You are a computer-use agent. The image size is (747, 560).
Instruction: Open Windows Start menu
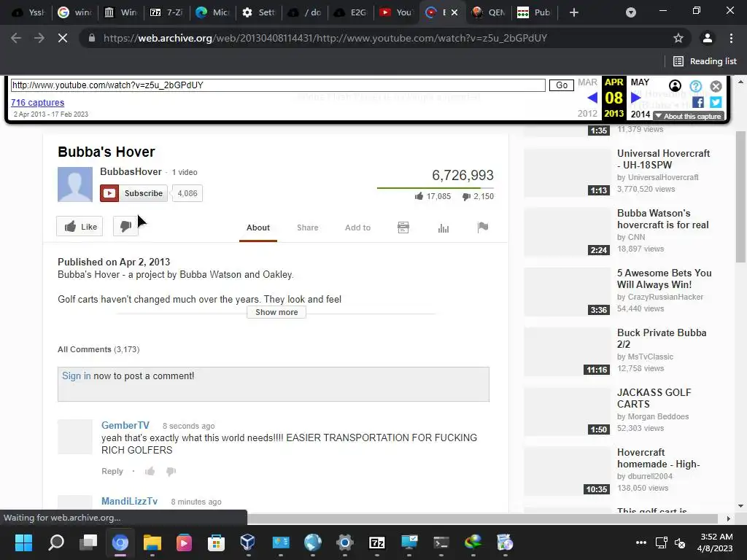point(23,542)
